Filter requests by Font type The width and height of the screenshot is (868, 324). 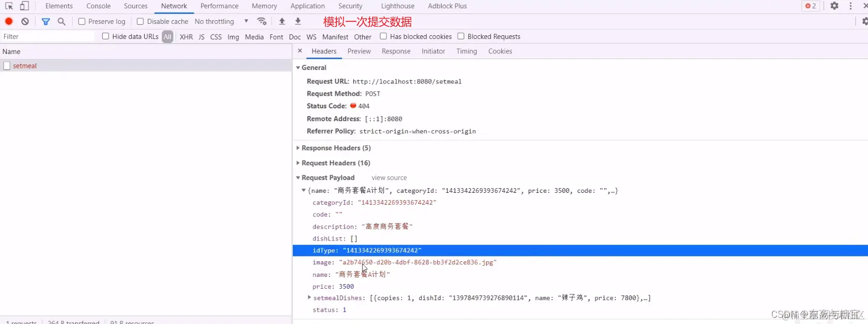[x=276, y=37]
